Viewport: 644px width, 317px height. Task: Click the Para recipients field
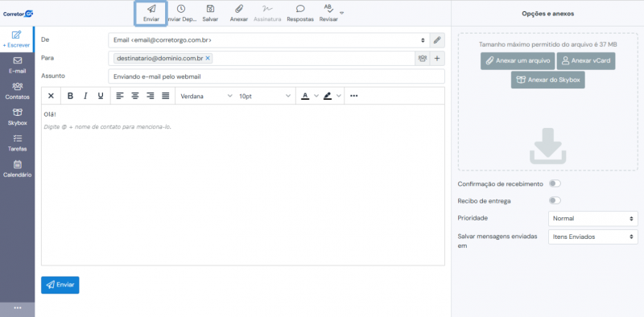click(262, 58)
